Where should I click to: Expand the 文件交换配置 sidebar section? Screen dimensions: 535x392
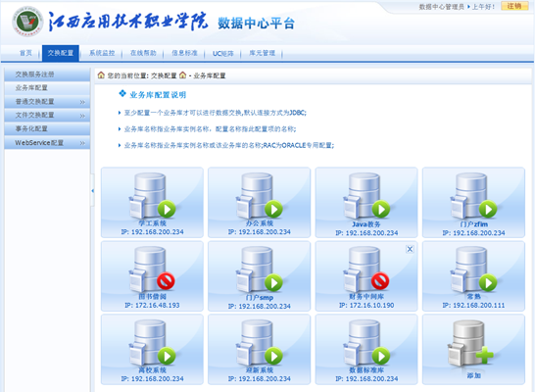tap(47, 116)
